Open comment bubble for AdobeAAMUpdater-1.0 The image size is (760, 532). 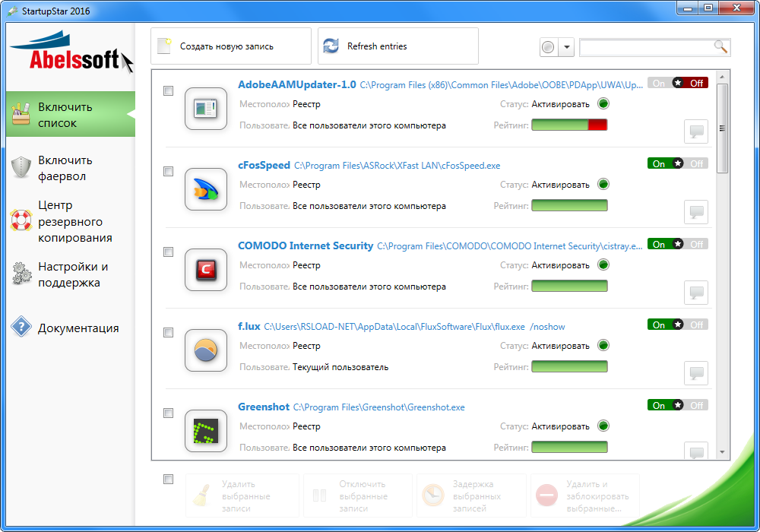click(x=696, y=131)
